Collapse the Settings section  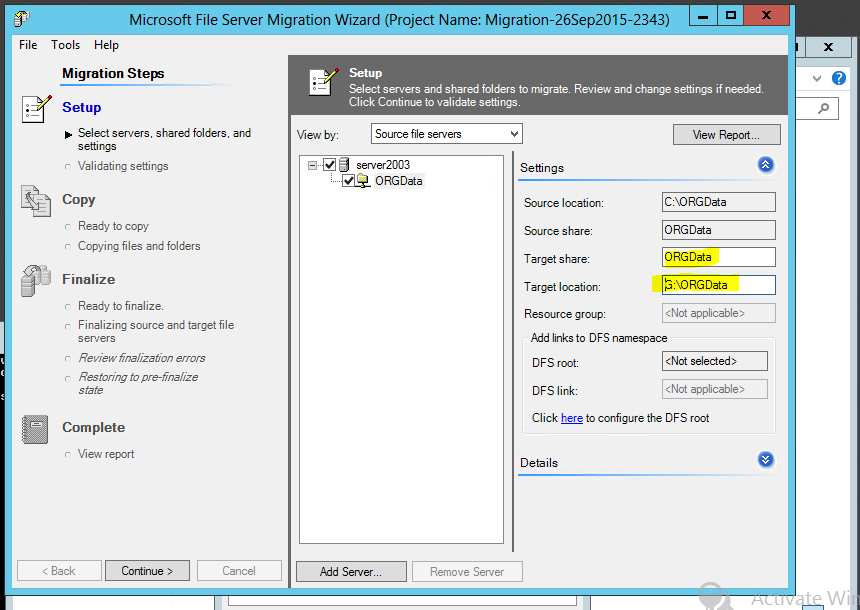(766, 165)
